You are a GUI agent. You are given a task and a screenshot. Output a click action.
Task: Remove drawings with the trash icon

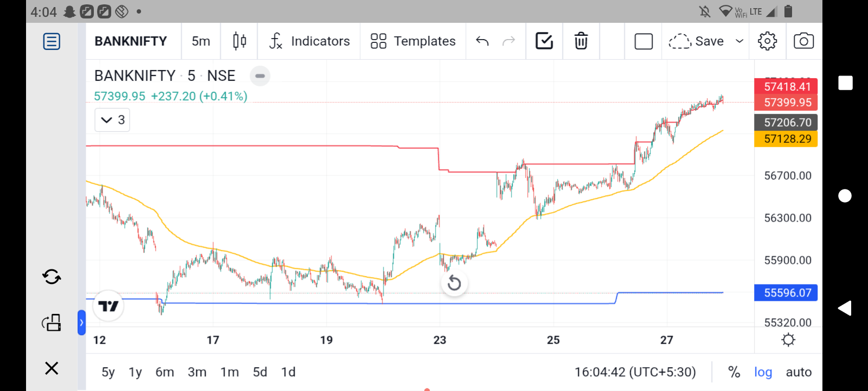(581, 41)
